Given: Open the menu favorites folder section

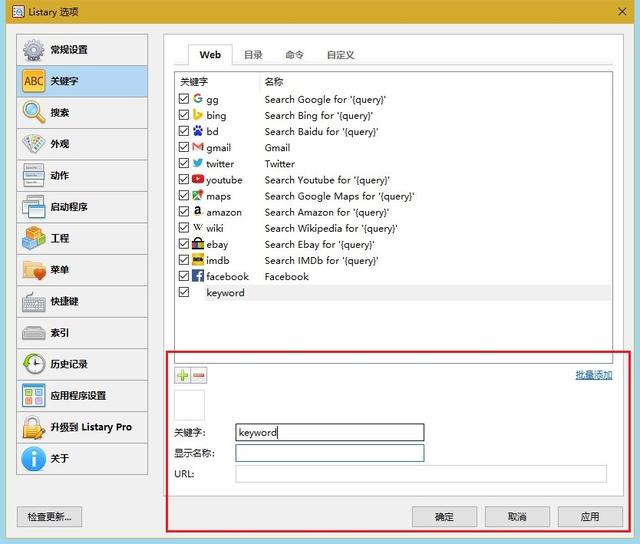Looking at the screenshot, I should (82, 270).
